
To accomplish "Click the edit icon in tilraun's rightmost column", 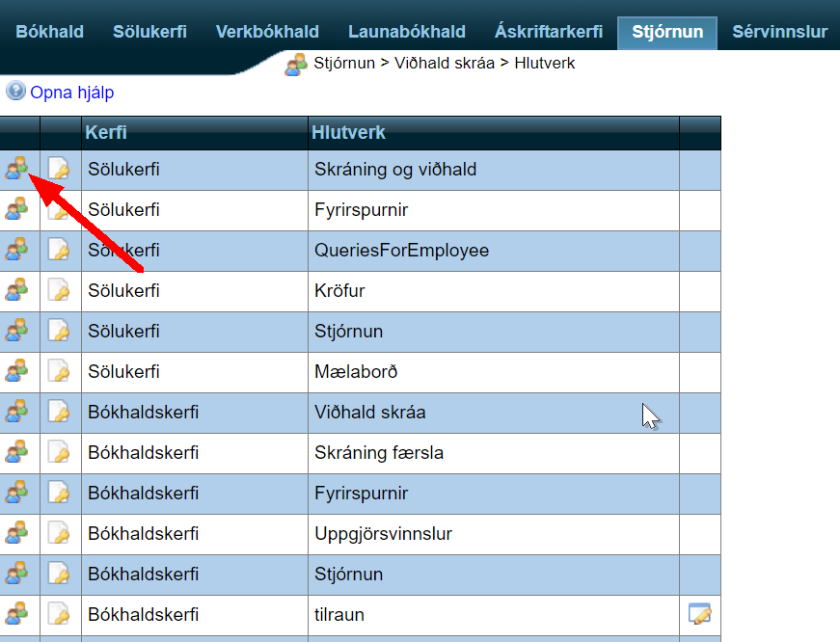I will (700, 614).
